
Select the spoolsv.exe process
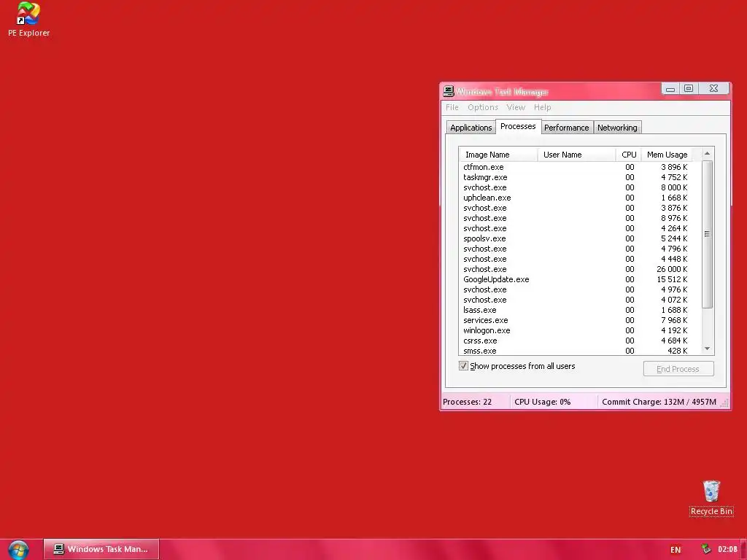click(x=576, y=238)
